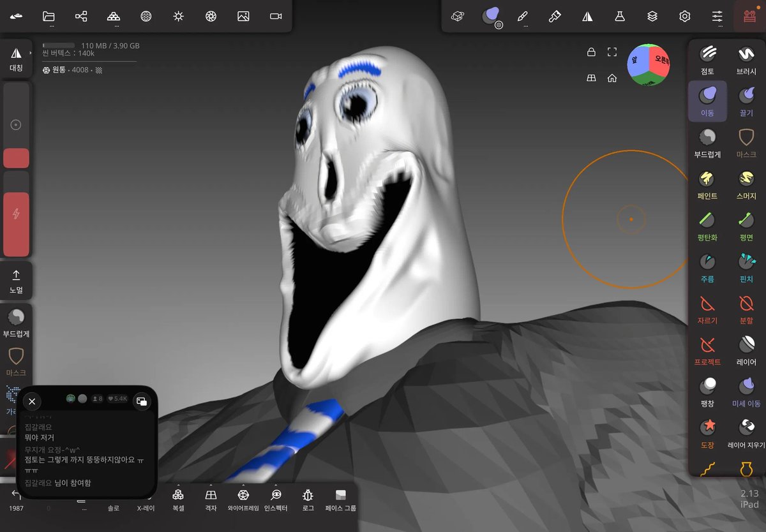
Task: Click the 페이스 그룹 face group button
Action: [x=341, y=501]
